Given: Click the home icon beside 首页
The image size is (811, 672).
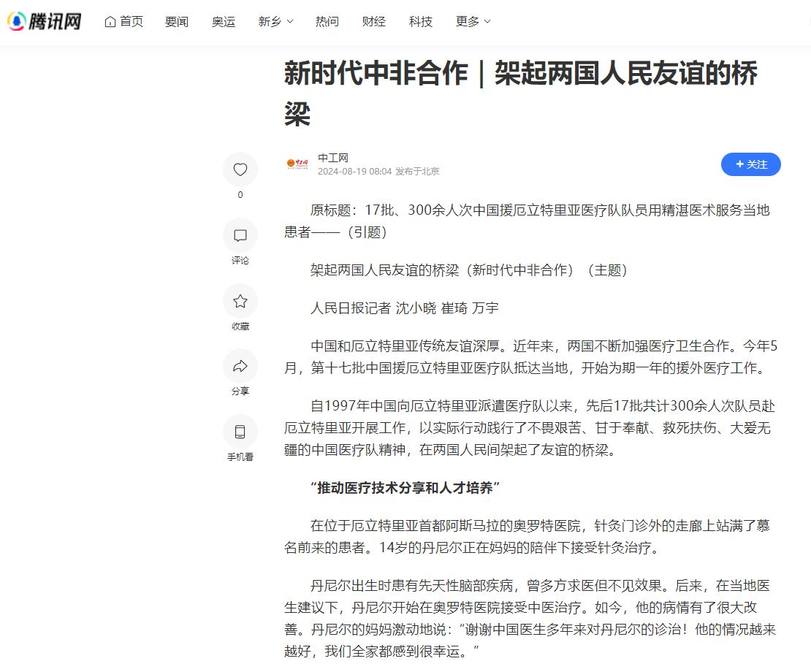Looking at the screenshot, I should [x=110, y=22].
